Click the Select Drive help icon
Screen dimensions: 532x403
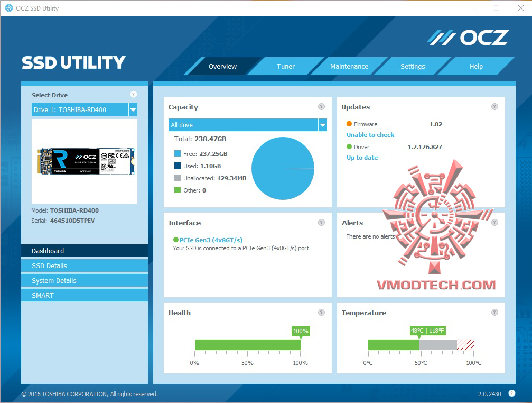click(x=133, y=94)
